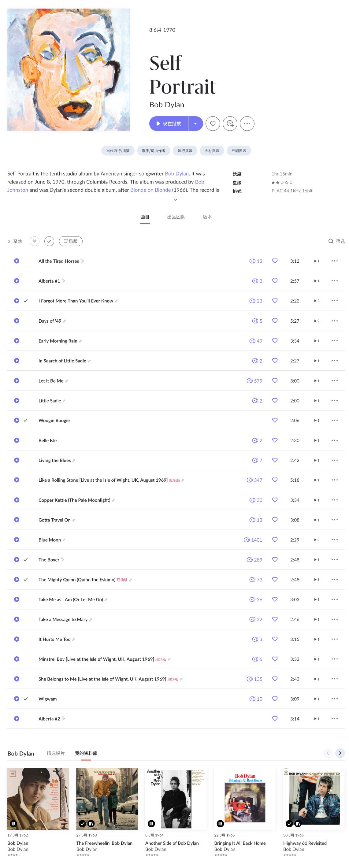
Task: Open the Blonde on Blonde link
Action: pyautogui.click(x=150, y=190)
